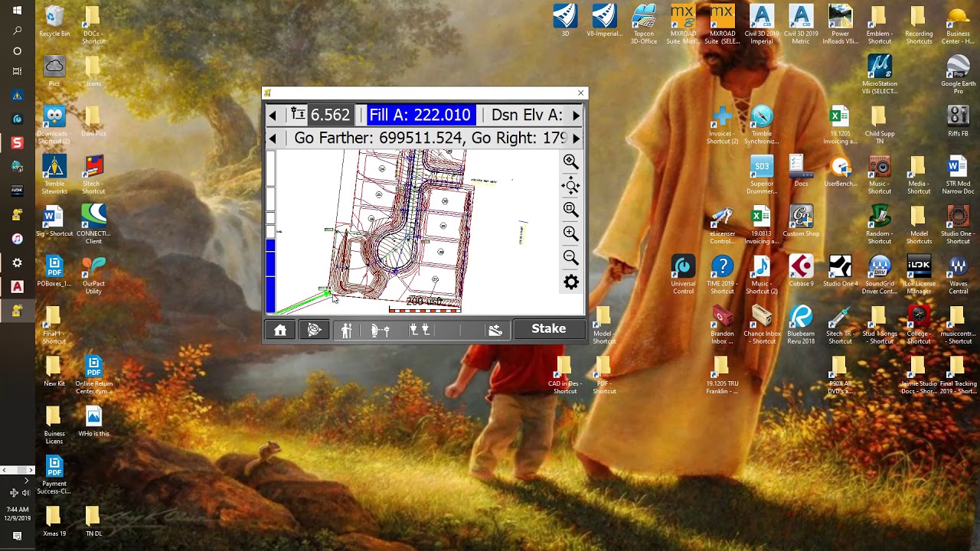Open Superior Drummer SD3 desktop icon
Viewport: 980px width, 551px height.
click(x=762, y=174)
